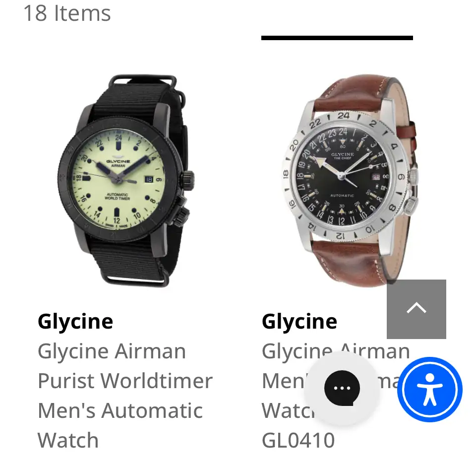Open the chat bubble icon

[x=342, y=388]
